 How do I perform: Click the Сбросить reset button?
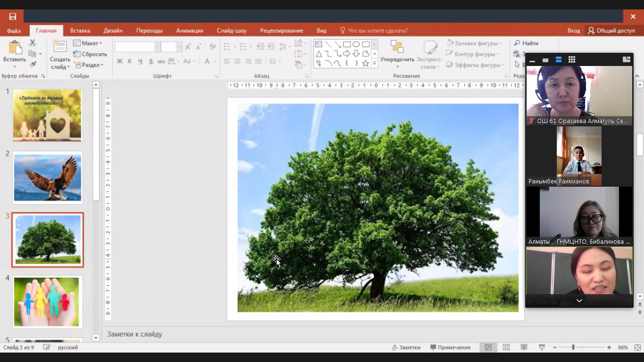91,54
